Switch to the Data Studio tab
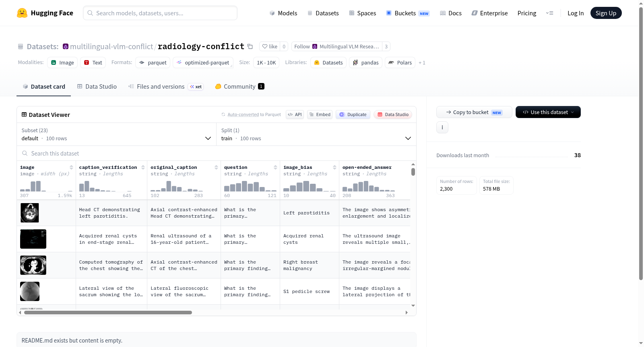Screen dimensions: 644x347 [x=97, y=86]
